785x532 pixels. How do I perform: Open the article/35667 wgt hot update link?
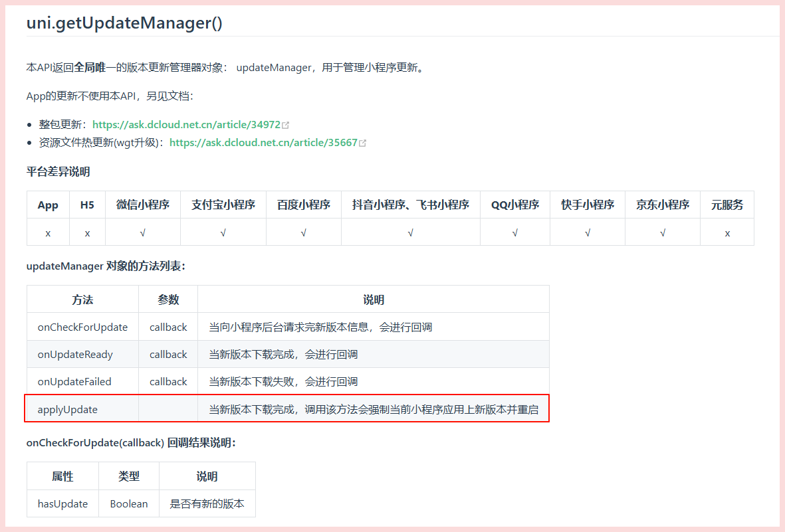pyautogui.click(x=263, y=143)
